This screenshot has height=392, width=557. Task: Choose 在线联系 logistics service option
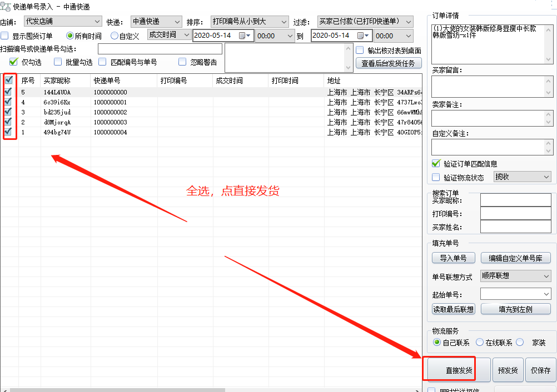pos(480,343)
